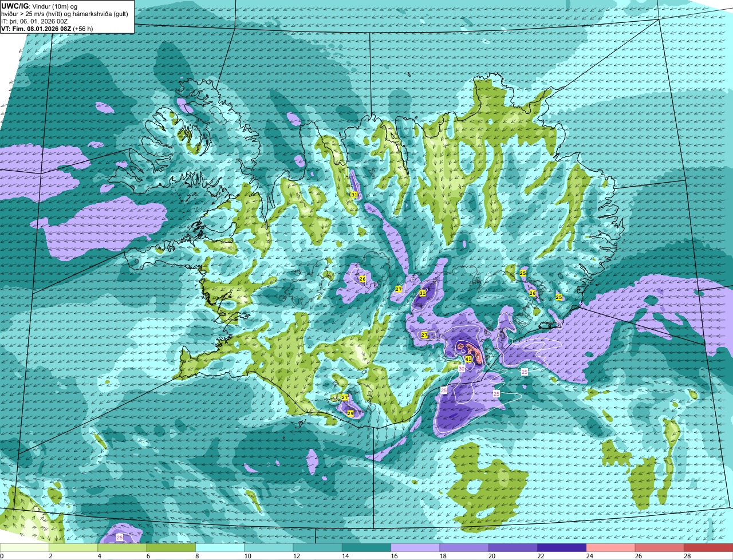
Task: Click legend scale tick label '24'
Action: tap(589, 556)
